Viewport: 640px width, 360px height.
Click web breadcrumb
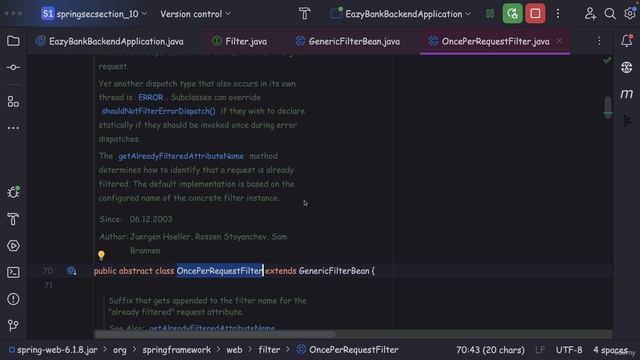click(x=234, y=350)
